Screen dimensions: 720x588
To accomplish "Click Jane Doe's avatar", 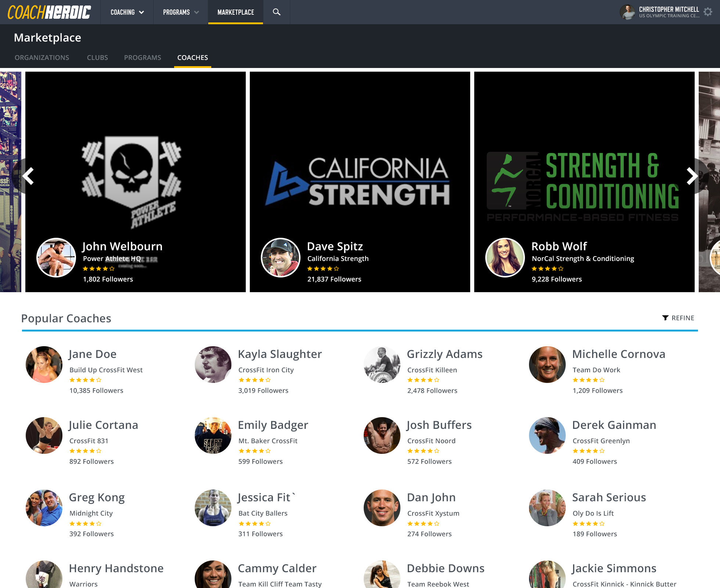I will tap(44, 365).
